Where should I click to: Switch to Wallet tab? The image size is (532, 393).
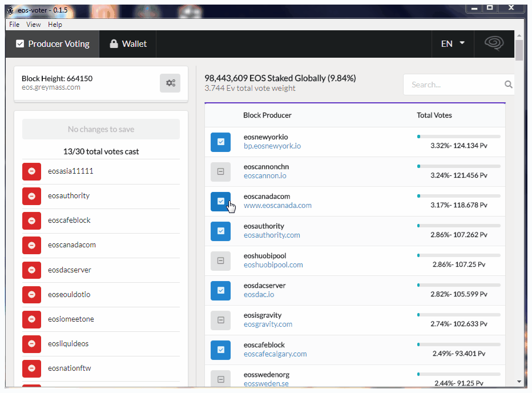[128, 44]
